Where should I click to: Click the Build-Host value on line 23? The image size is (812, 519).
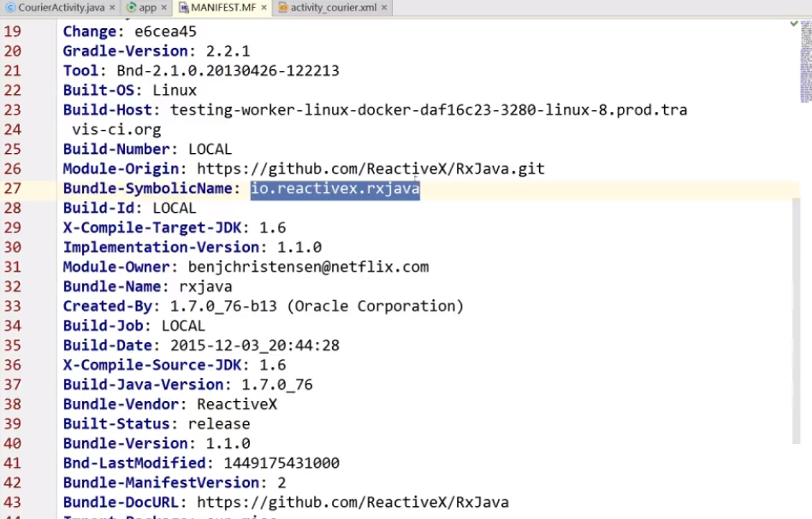click(x=429, y=110)
